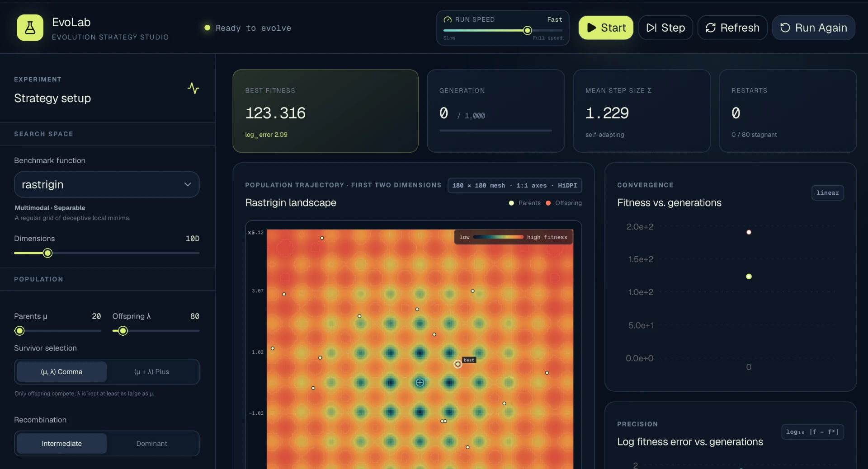Screen dimensions: 868x469
Task: Choose Intermediate recombination
Action: point(62,444)
